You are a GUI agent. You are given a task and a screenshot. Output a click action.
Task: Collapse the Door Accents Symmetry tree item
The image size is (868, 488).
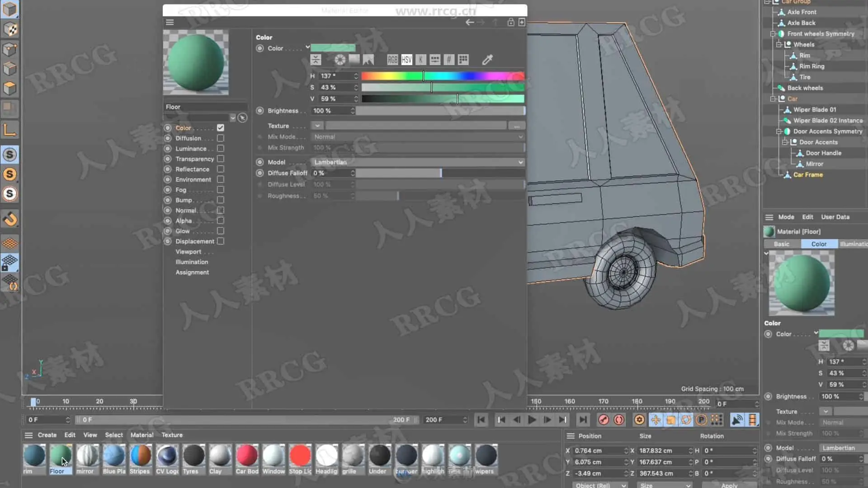pyautogui.click(x=779, y=131)
